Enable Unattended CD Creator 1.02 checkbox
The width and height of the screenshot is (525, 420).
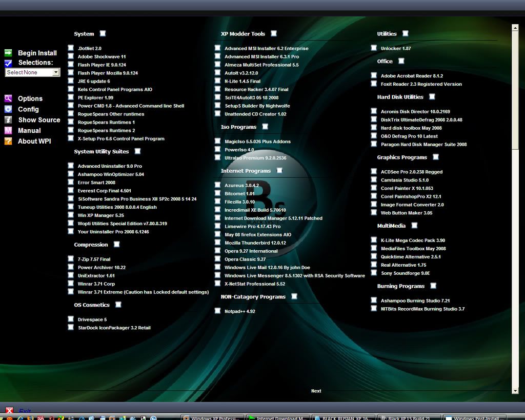pyautogui.click(x=217, y=113)
